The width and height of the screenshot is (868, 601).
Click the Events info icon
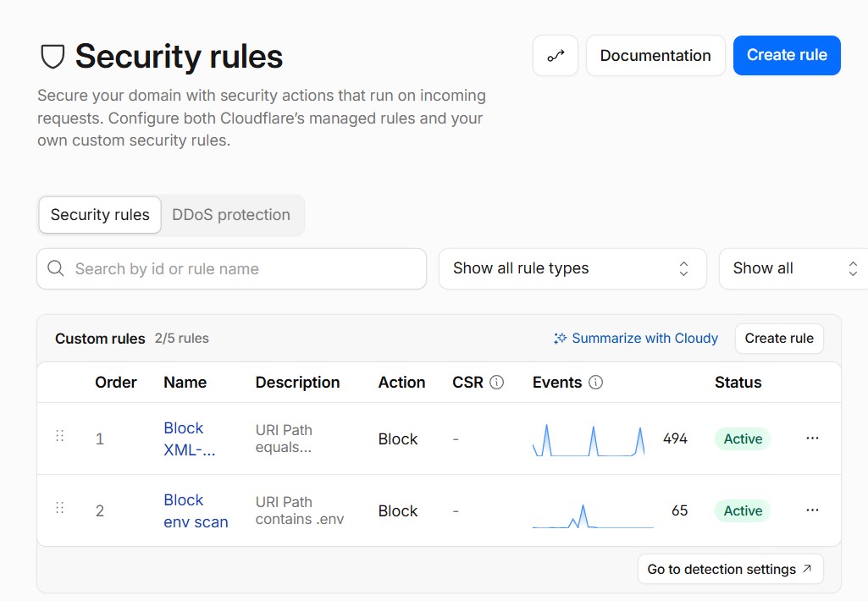(595, 383)
